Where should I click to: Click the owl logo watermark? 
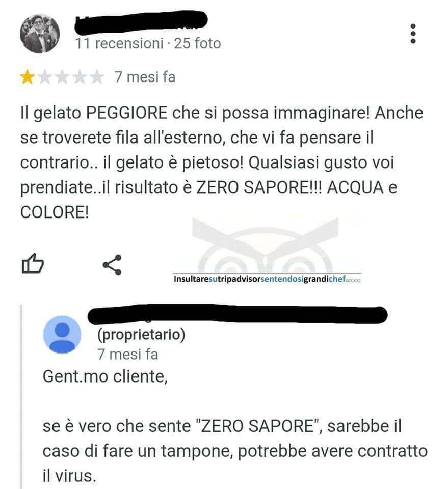[x=265, y=244]
